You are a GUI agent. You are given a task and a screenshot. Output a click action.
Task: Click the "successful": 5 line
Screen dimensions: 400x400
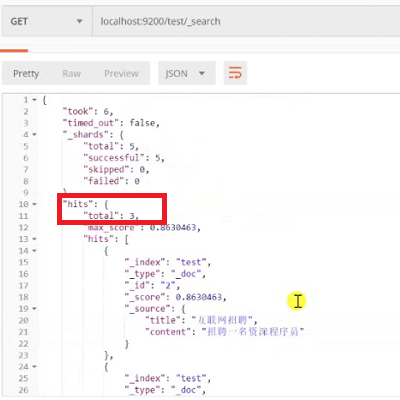click(x=124, y=158)
